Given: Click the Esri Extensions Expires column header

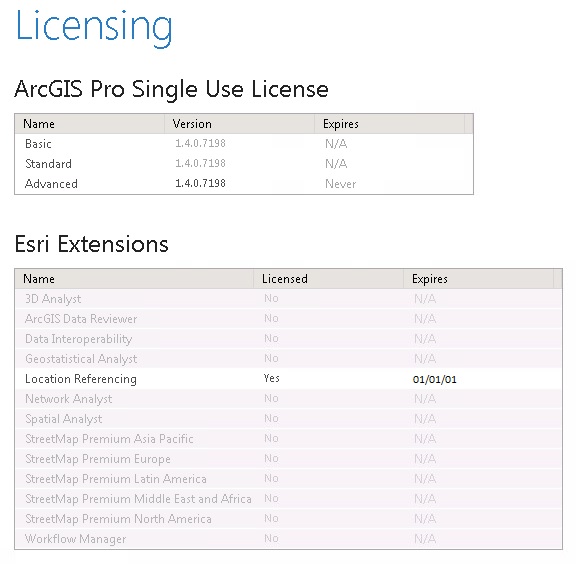Looking at the screenshot, I should (478, 279).
